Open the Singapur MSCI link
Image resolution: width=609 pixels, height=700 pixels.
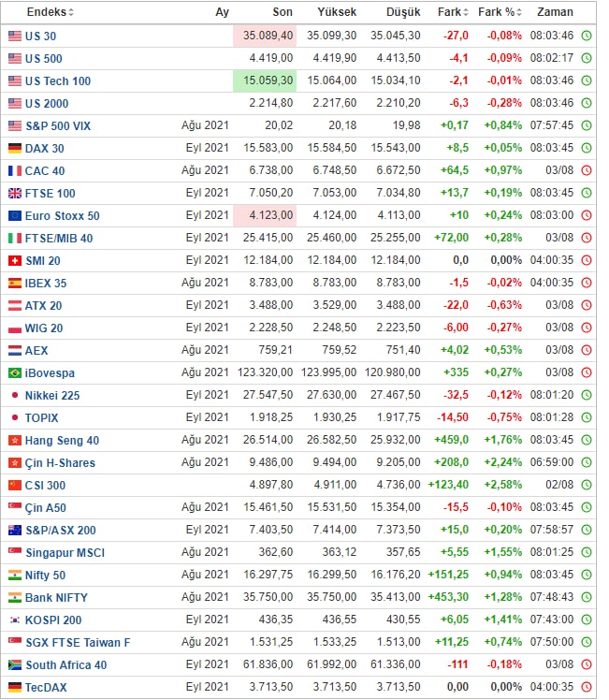65,553
